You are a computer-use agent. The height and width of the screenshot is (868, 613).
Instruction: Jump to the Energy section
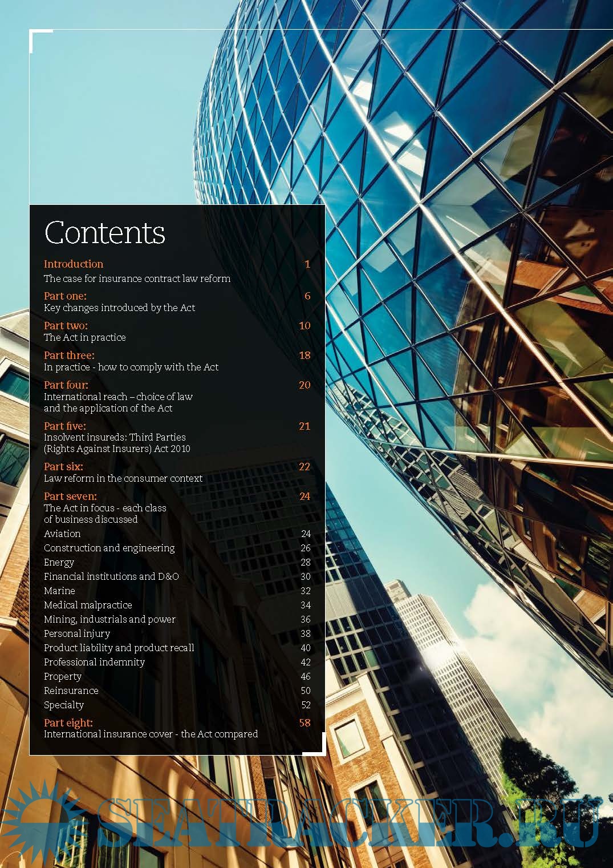pyautogui.click(x=59, y=562)
